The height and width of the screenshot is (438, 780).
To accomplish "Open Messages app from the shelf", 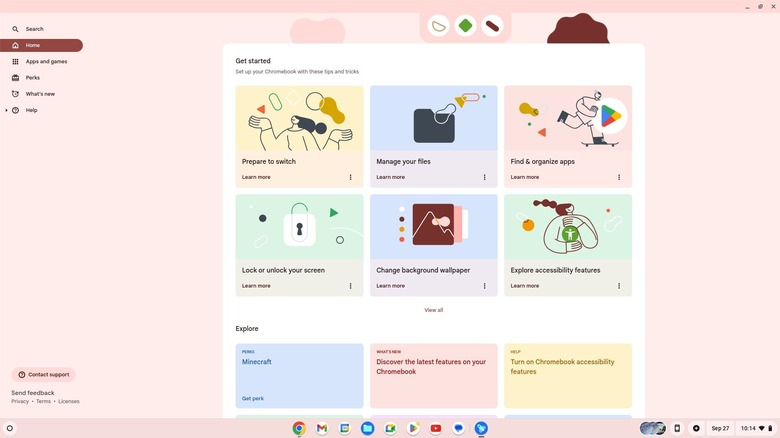I will coord(459,428).
